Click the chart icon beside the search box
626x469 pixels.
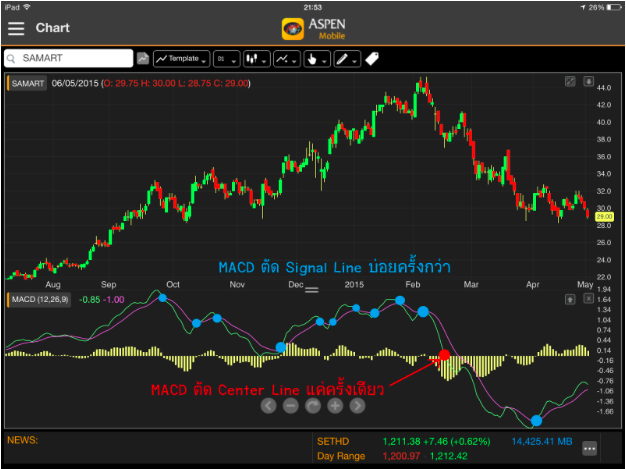click(143, 59)
